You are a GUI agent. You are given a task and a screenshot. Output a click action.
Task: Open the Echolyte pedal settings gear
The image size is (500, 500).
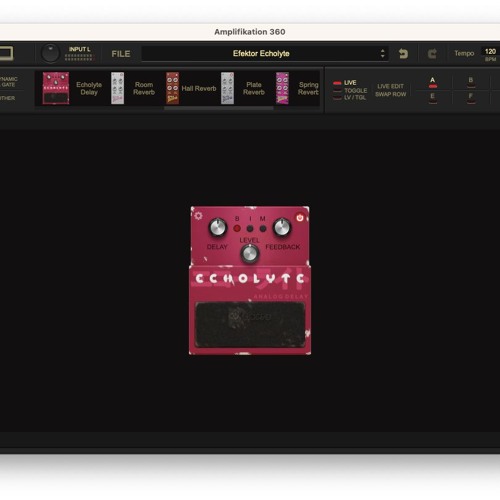(x=198, y=216)
